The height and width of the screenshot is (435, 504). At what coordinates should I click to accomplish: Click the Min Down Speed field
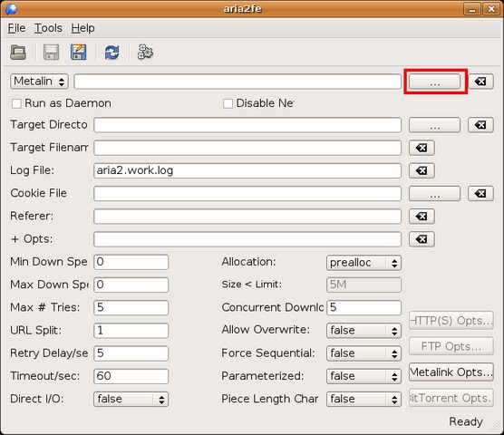click(x=131, y=262)
